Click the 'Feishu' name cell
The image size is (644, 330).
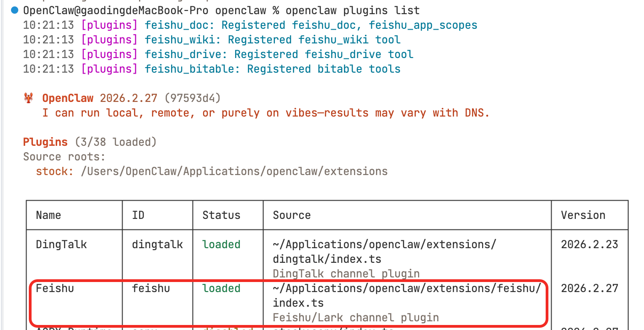(55, 288)
